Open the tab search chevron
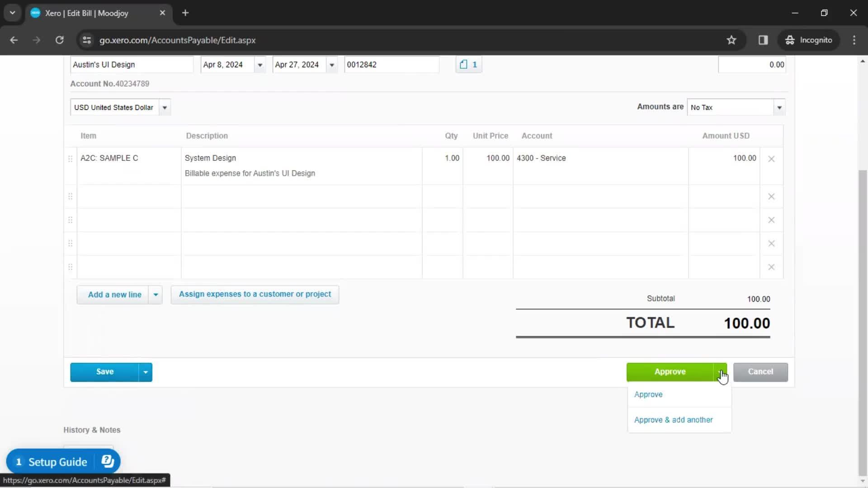 point(13,13)
